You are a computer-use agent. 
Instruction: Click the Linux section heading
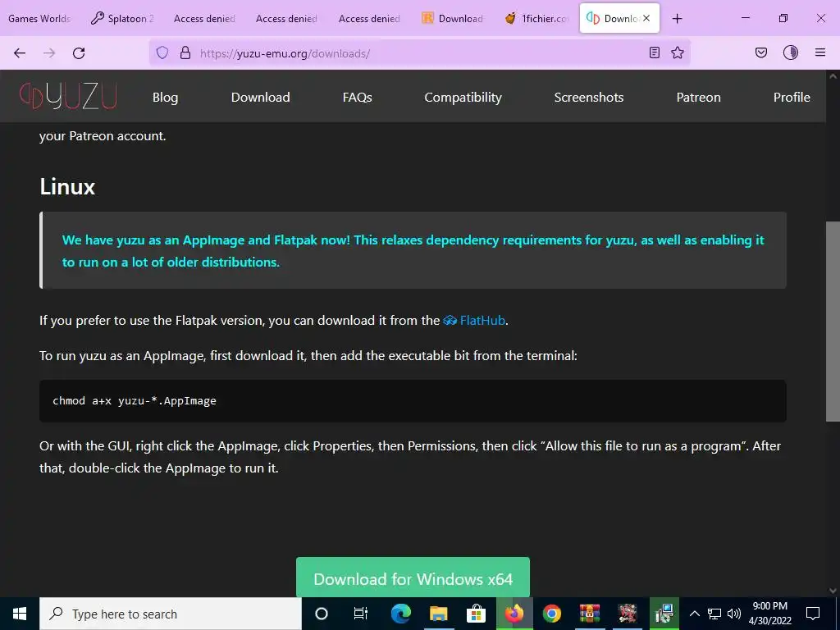pos(67,187)
